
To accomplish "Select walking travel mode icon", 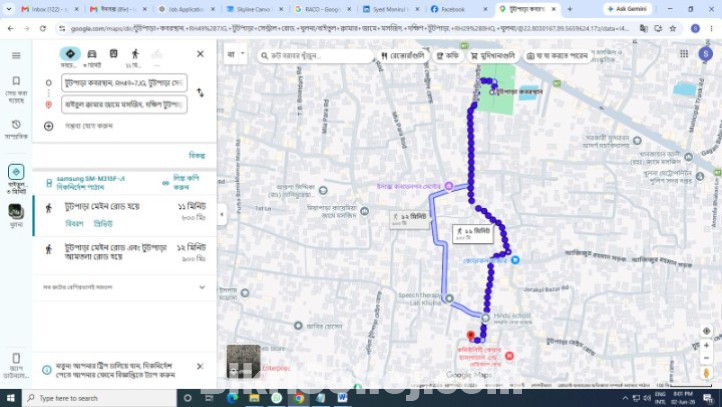I will (135, 54).
